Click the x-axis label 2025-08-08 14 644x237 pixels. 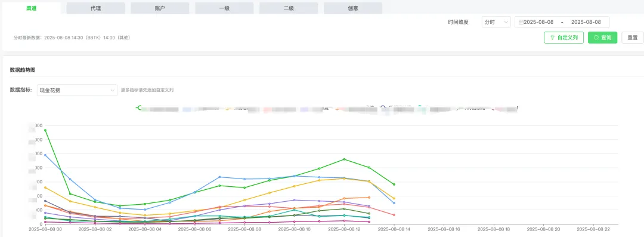pos(394,229)
